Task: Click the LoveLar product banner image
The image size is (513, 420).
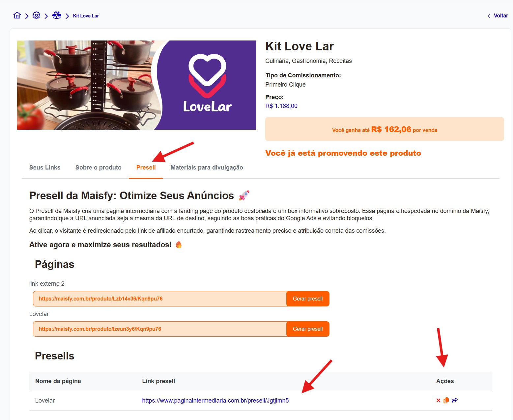Action: [x=136, y=85]
